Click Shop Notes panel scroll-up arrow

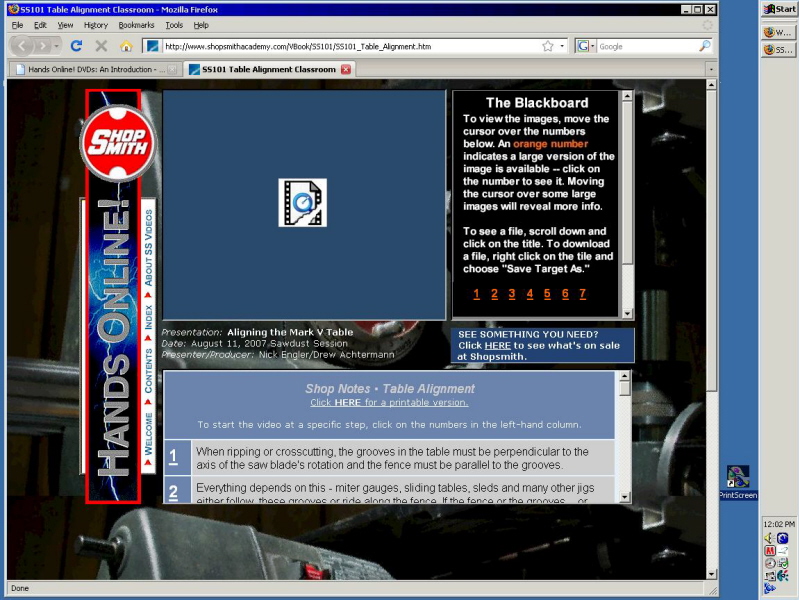coord(625,376)
